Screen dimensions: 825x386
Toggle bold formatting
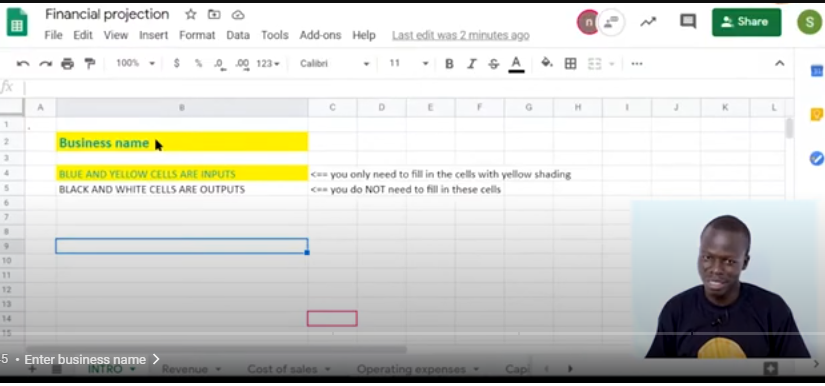pyautogui.click(x=449, y=64)
